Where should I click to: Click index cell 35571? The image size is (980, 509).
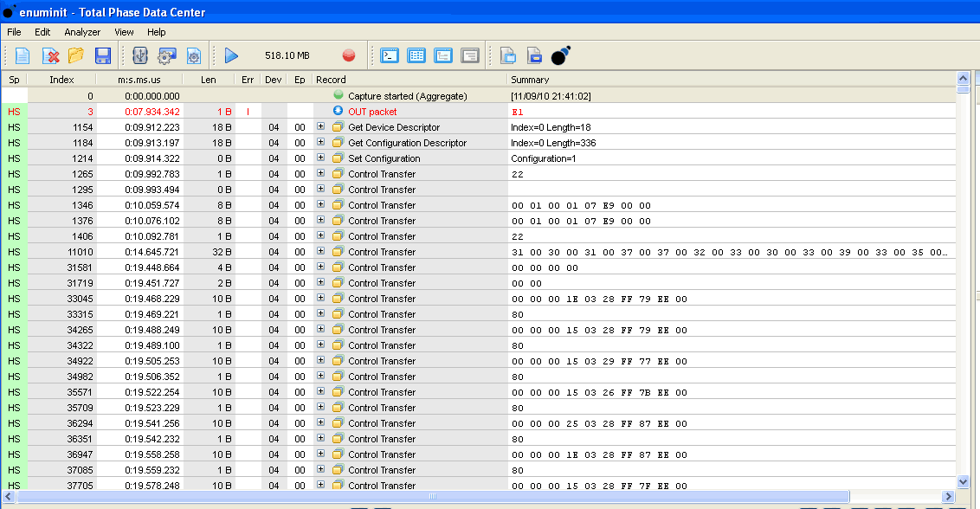click(x=80, y=392)
